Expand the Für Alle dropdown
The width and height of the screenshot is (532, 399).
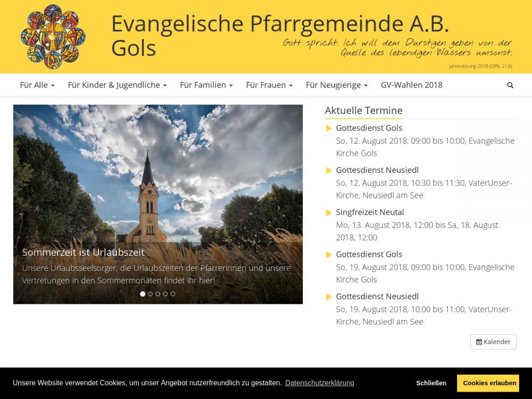click(37, 85)
